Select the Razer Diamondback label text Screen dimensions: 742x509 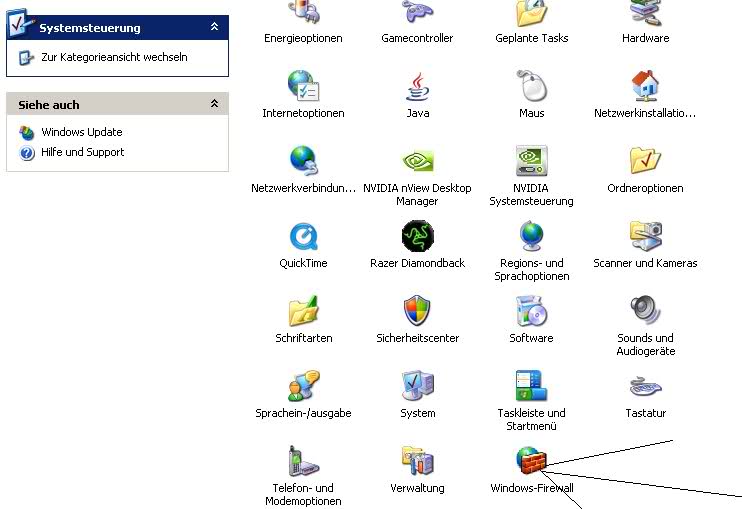417,263
